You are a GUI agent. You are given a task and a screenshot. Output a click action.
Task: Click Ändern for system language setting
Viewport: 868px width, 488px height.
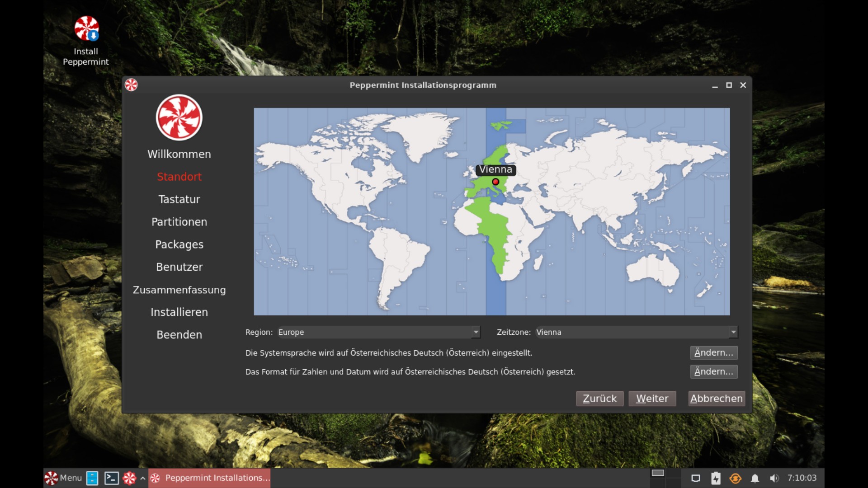[713, 352]
